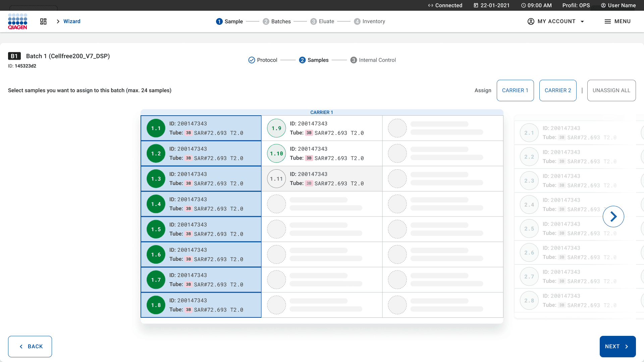Click the UNASSIGN ALL button
644x362 pixels.
(611, 90)
